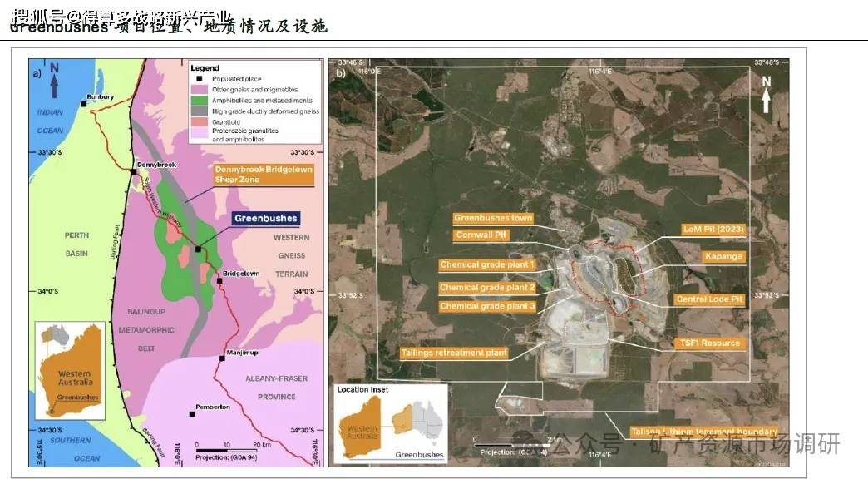The image size is (868, 479).
Task: Click the Tailings retreatment plant label
Action: click(x=454, y=353)
